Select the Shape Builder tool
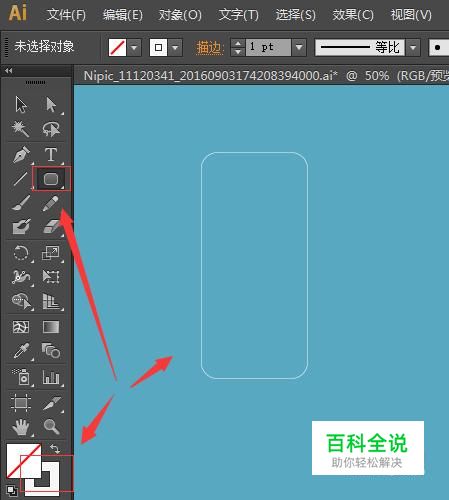The height and width of the screenshot is (500, 449). [21, 301]
